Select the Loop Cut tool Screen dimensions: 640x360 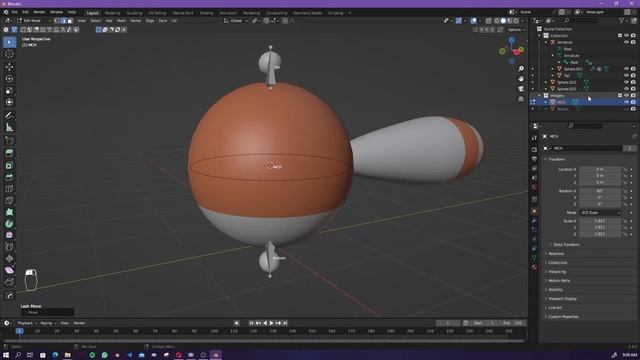[9, 189]
